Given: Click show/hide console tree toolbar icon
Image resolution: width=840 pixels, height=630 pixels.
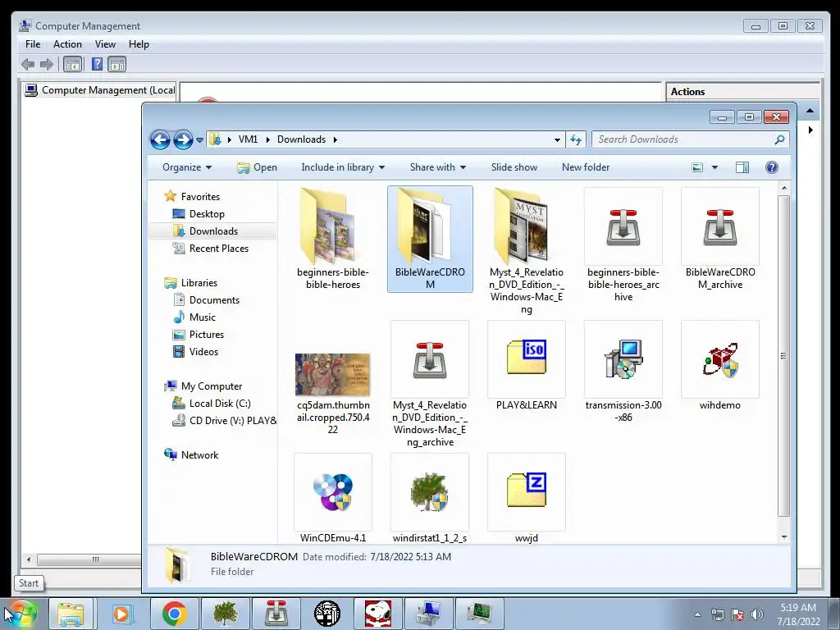Looking at the screenshot, I should 72,65.
